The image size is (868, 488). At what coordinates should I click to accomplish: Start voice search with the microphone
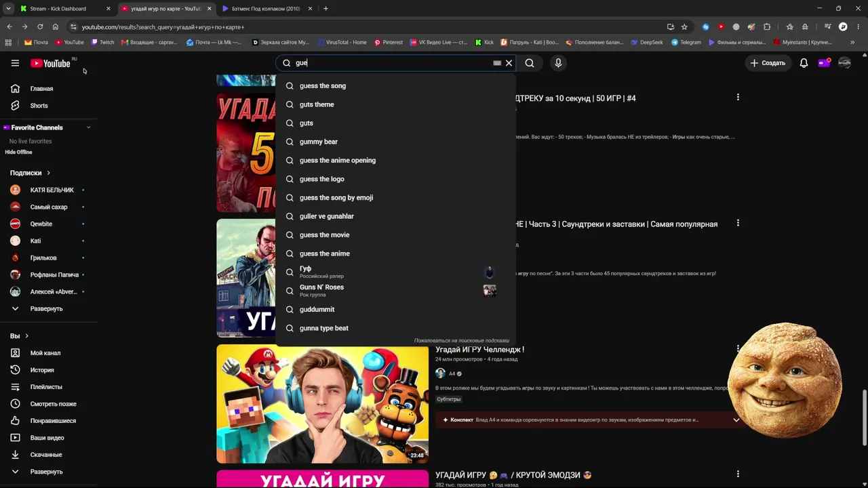pyautogui.click(x=558, y=63)
